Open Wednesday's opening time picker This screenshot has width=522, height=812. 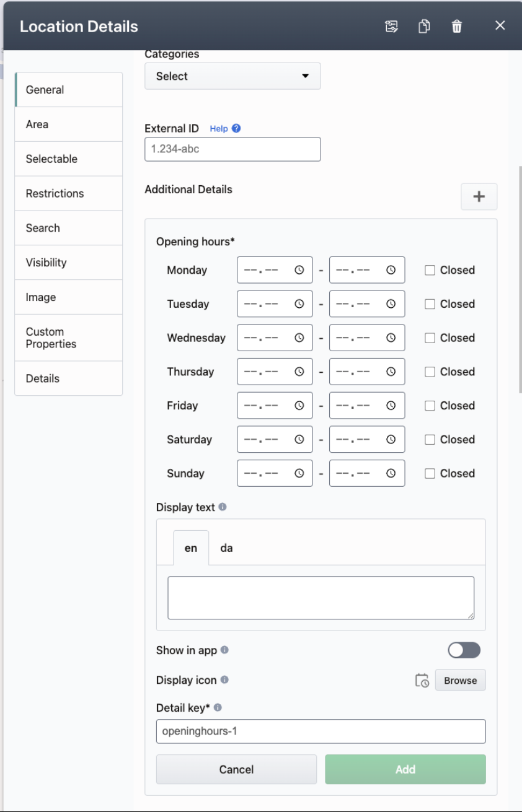(x=299, y=338)
